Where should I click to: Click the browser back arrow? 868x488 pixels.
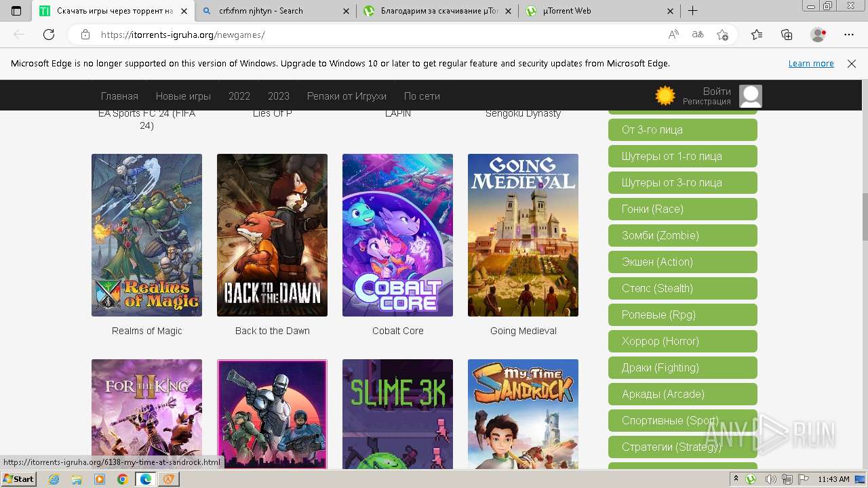tap(19, 35)
